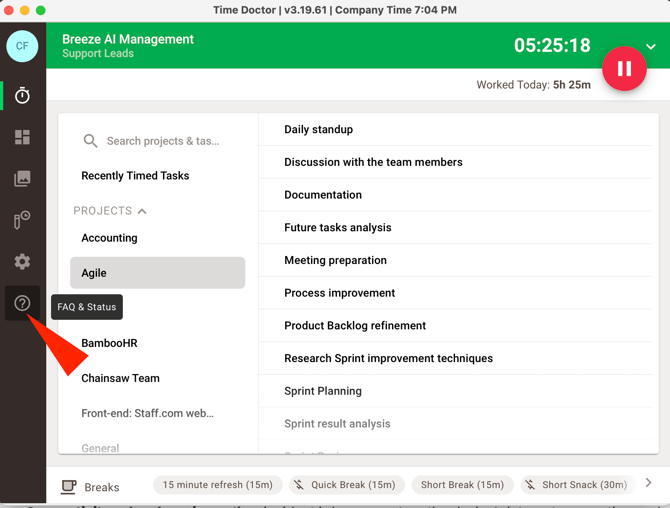Click the Support Leads subtitle
Image resolution: width=670 pixels, height=508 pixels.
(x=98, y=53)
